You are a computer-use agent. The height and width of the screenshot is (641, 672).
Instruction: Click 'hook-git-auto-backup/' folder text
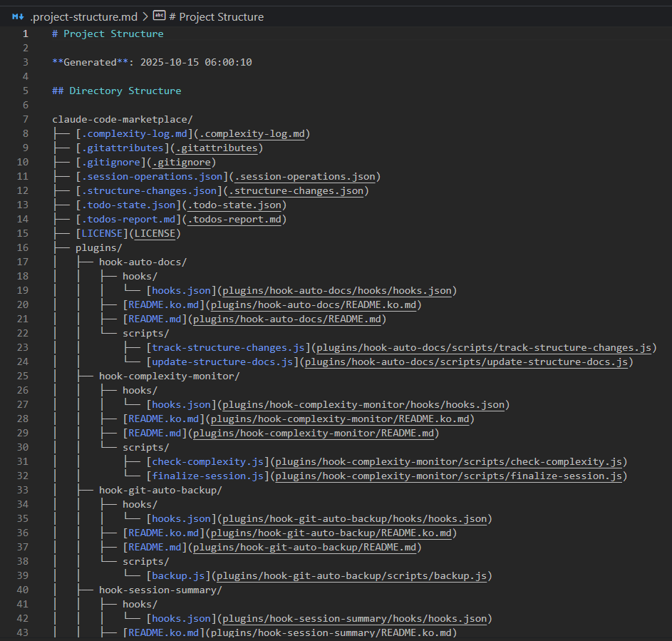coord(161,490)
